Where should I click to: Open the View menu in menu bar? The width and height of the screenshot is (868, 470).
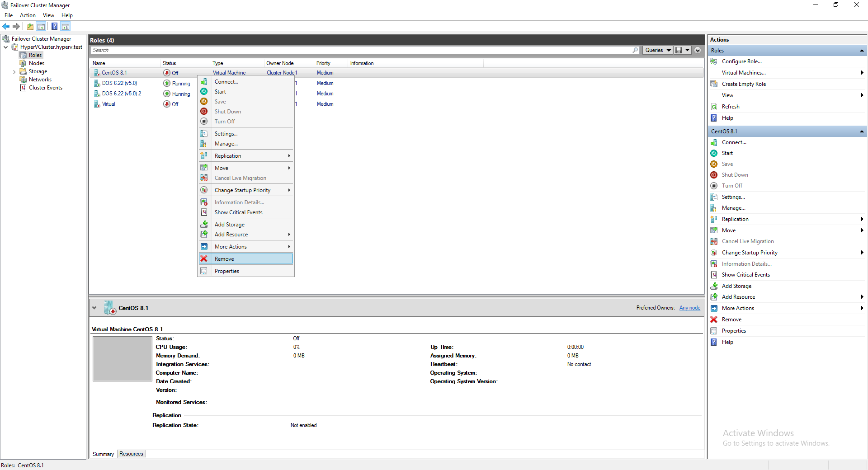pos(48,15)
